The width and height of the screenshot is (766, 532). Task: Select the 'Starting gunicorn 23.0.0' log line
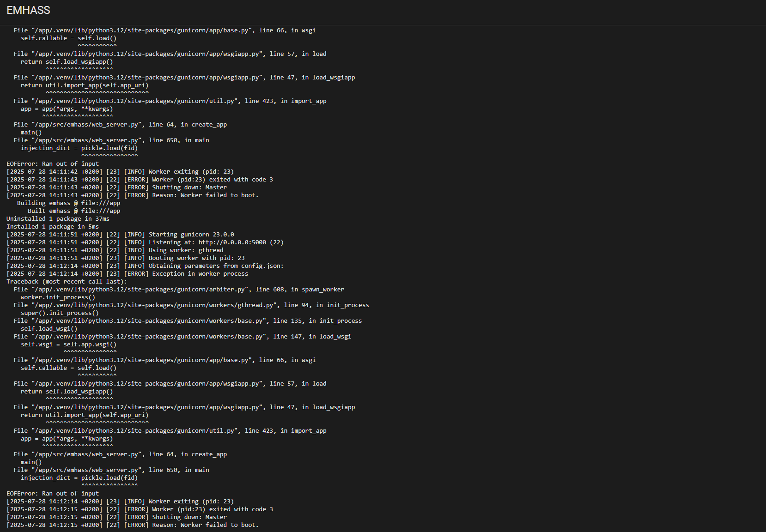(120, 235)
